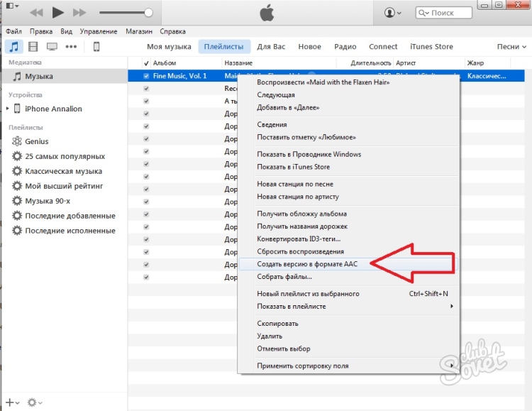Image resolution: width=532 pixels, height=411 pixels.
Task: Open the Music library icon
Action: [x=13, y=46]
